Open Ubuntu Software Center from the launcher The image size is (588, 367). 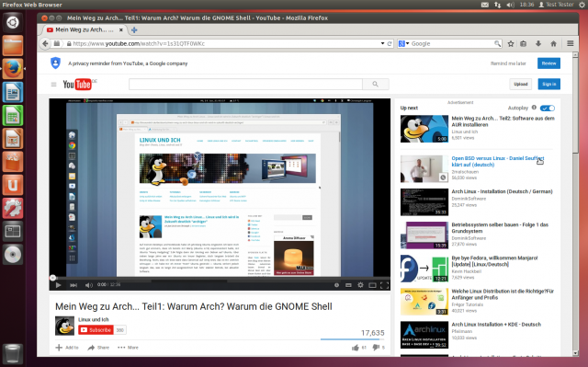(13, 162)
